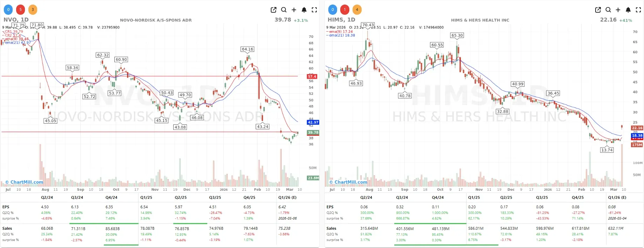644x248 pixels.
Task: Click the NVO +3.1% change value
Action: tap(301, 20)
